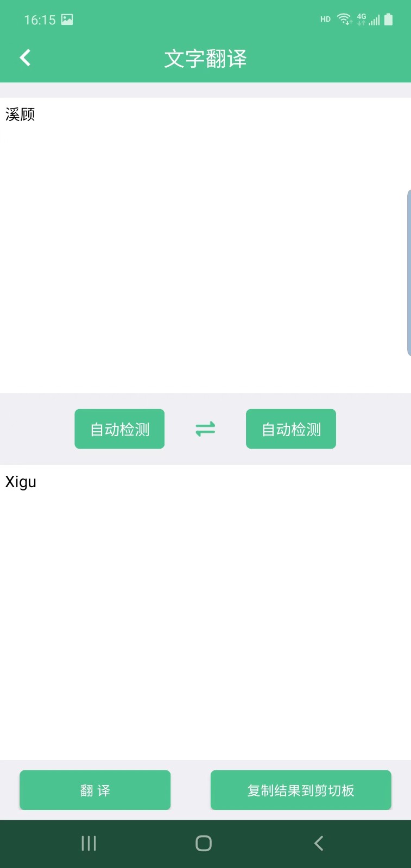Tap the translated result text Xigu
411x868 pixels.
point(21,482)
